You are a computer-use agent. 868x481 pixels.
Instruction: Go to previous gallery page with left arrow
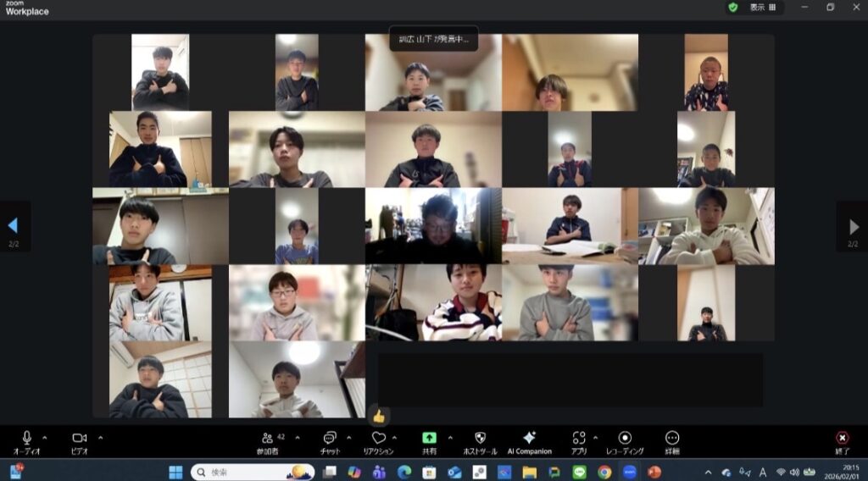pos(13,226)
